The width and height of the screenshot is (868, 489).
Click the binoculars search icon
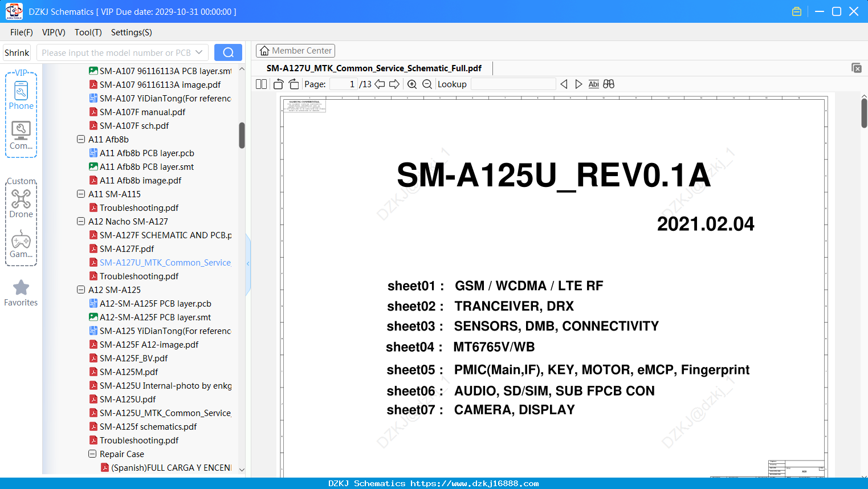609,84
